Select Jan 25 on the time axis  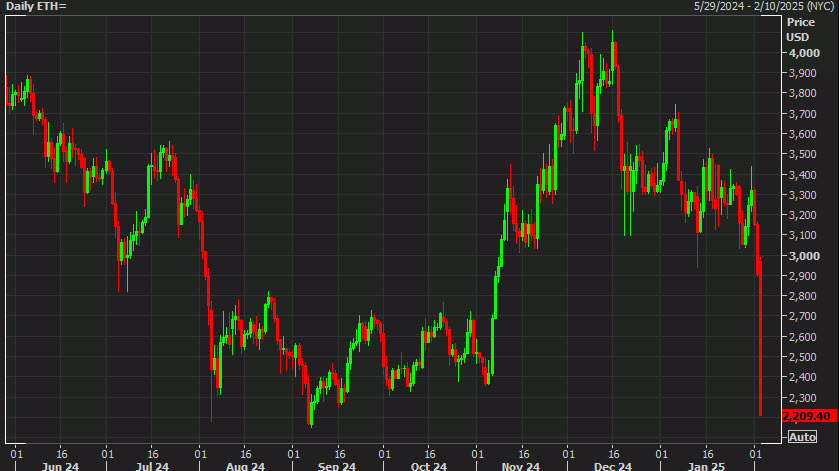pyautogui.click(x=706, y=465)
